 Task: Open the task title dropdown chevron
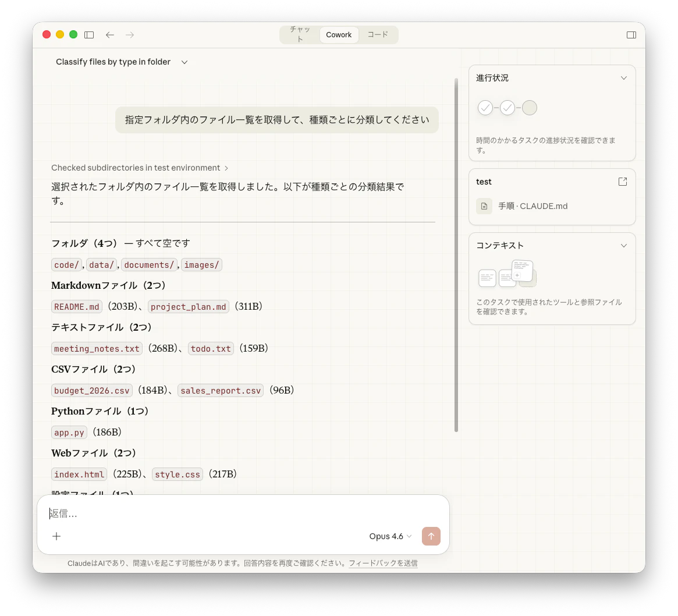coord(184,62)
